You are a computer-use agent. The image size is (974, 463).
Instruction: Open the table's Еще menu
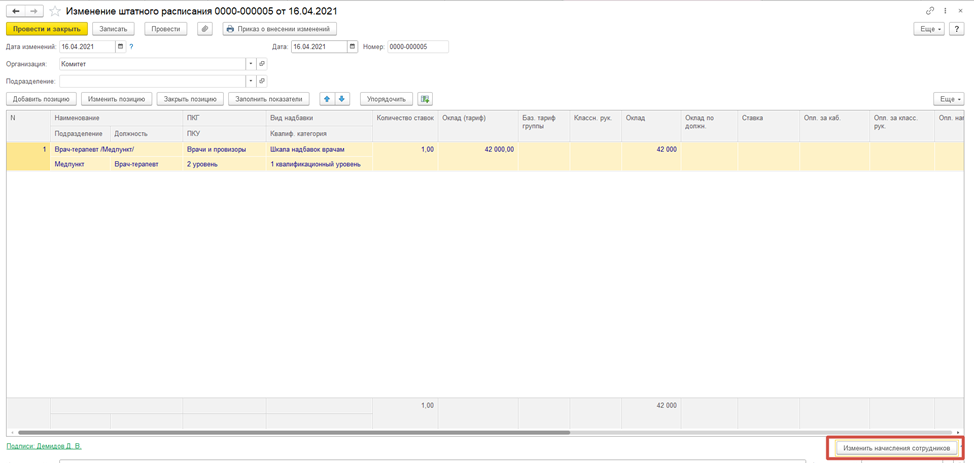coord(949,99)
